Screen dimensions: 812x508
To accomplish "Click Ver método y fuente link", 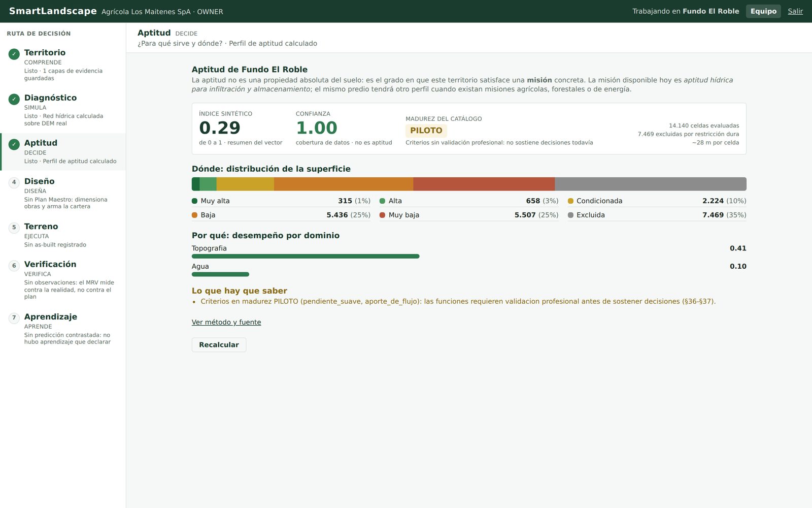I will [226, 322].
